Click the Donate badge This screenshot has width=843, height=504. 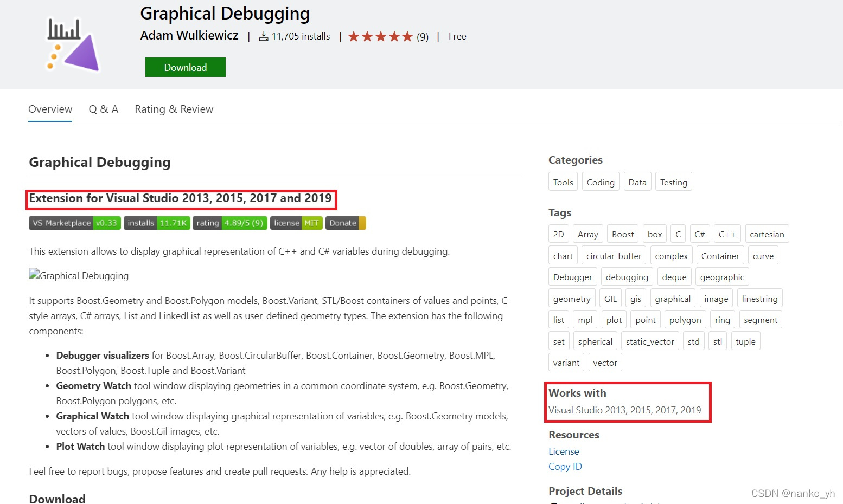pos(346,223)
